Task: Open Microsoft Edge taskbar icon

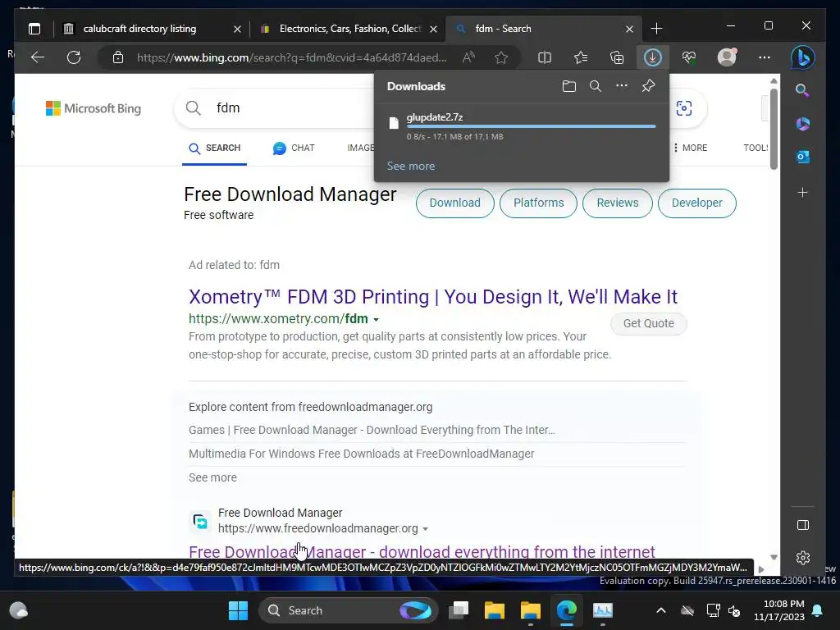Action: 566,610
